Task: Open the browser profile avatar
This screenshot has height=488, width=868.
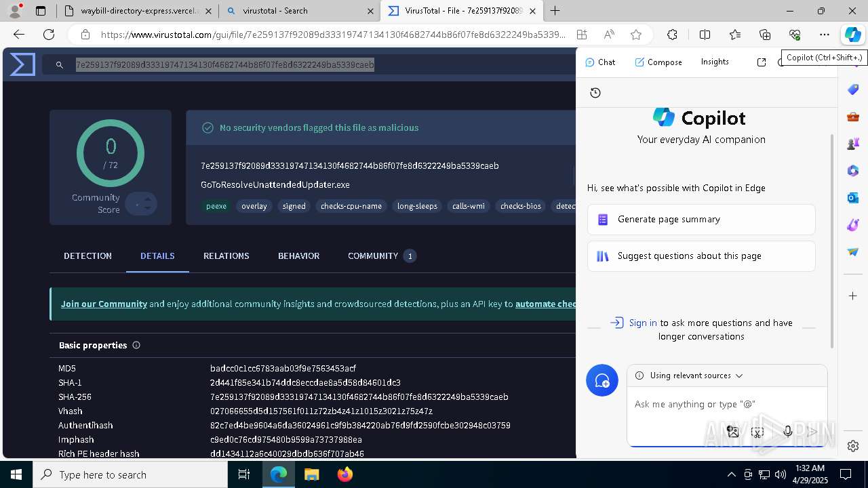Action: point(15,11)
